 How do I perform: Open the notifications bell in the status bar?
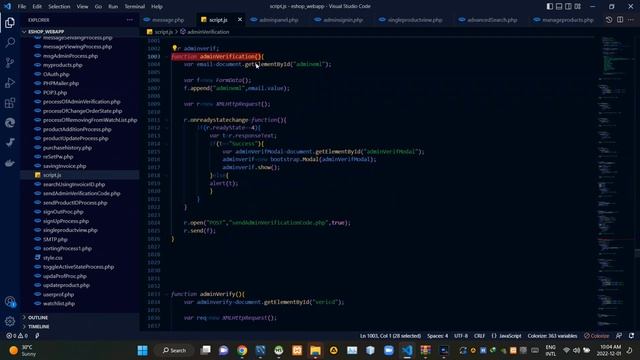click(x=631, y=336)
